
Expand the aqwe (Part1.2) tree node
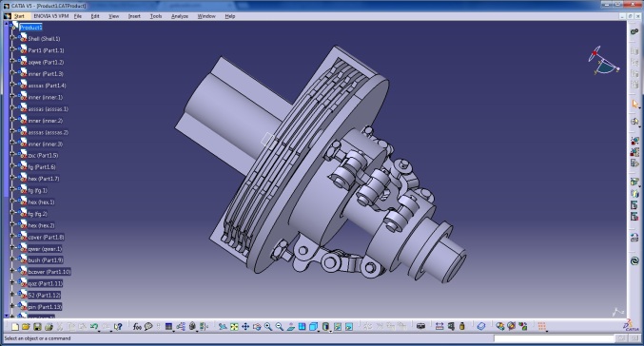click(12, 61)
